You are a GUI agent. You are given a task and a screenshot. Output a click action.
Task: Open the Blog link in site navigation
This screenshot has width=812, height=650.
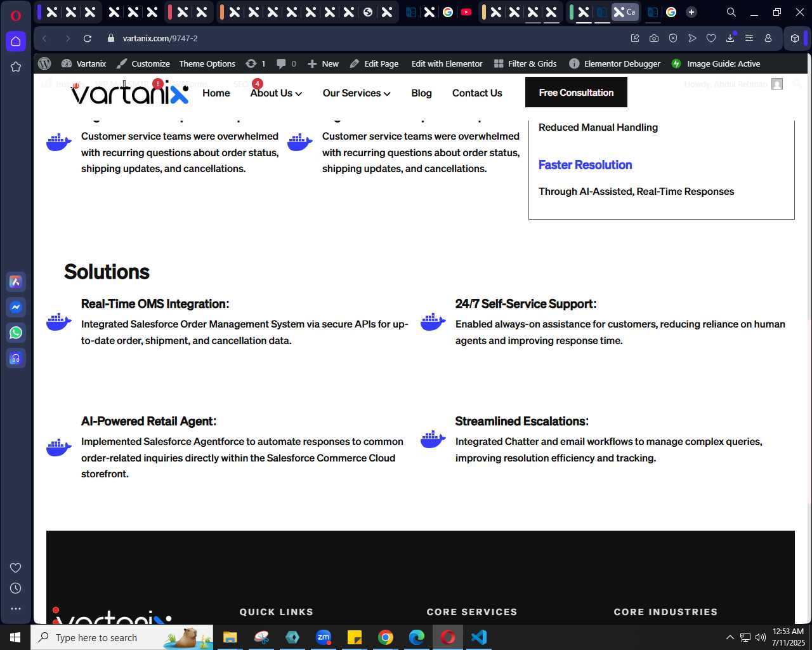click(421, 93)
